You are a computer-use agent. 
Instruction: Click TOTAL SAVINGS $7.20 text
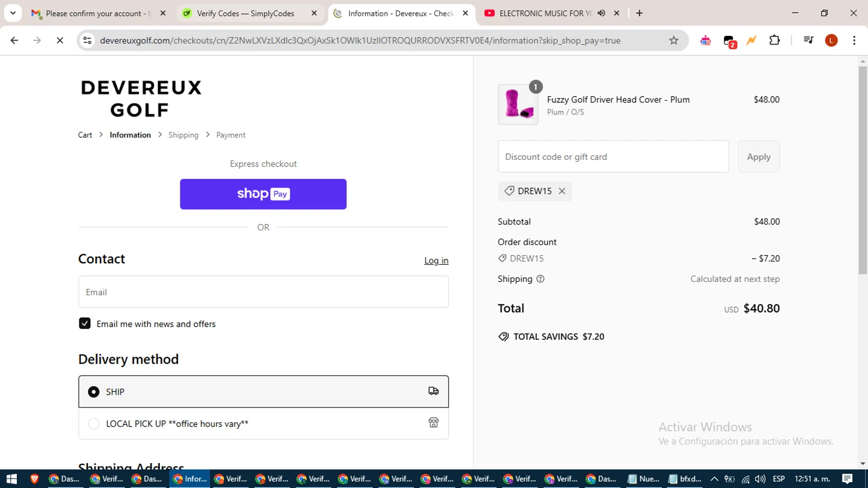click(x=558, y=337)
